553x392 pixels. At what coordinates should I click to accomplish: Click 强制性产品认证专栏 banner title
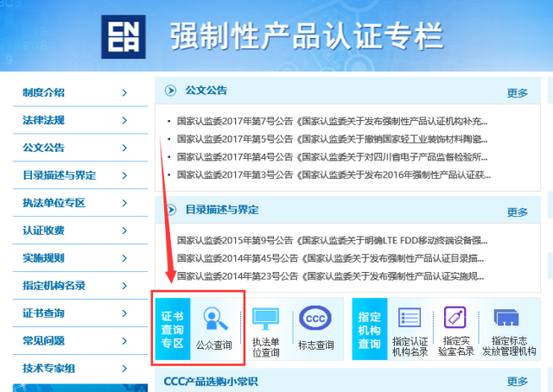(x=307, y=35)
